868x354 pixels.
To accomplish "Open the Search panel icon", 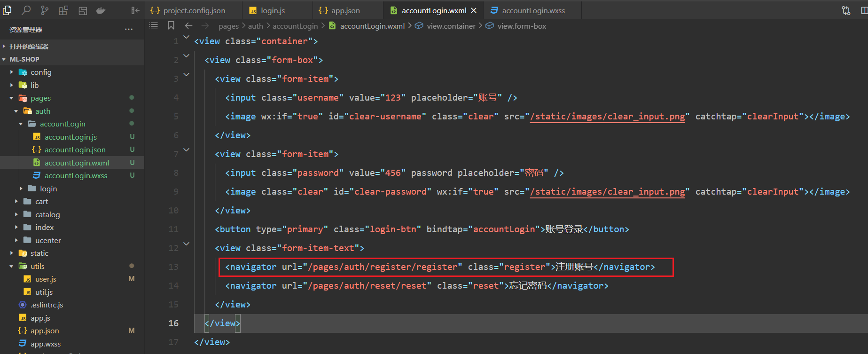I will (x=26, y=10).
